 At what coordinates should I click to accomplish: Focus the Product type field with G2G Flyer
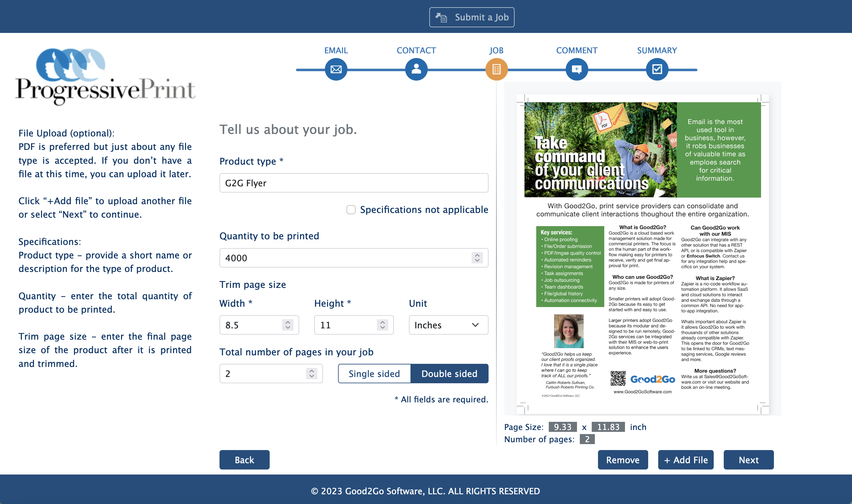354,183
